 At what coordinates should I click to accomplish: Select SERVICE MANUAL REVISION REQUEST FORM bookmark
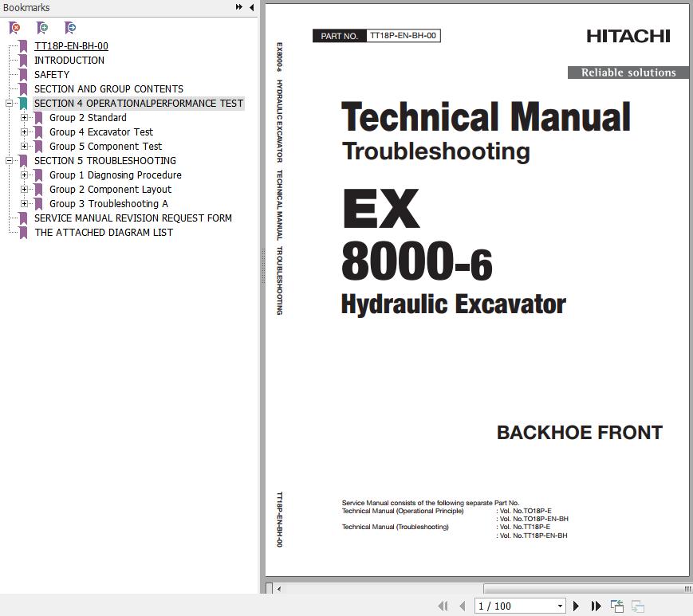[x=133, y=218]
